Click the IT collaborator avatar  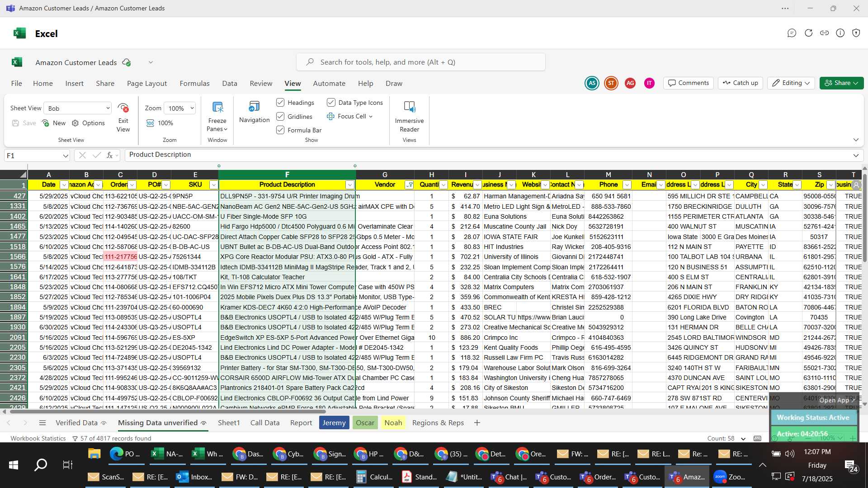[x=649, y=83]
